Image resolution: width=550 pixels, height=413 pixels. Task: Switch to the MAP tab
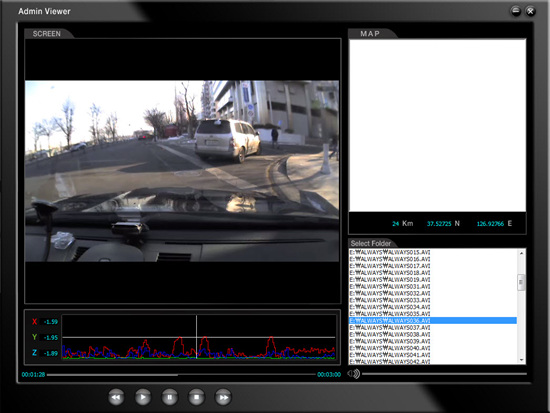370,34
